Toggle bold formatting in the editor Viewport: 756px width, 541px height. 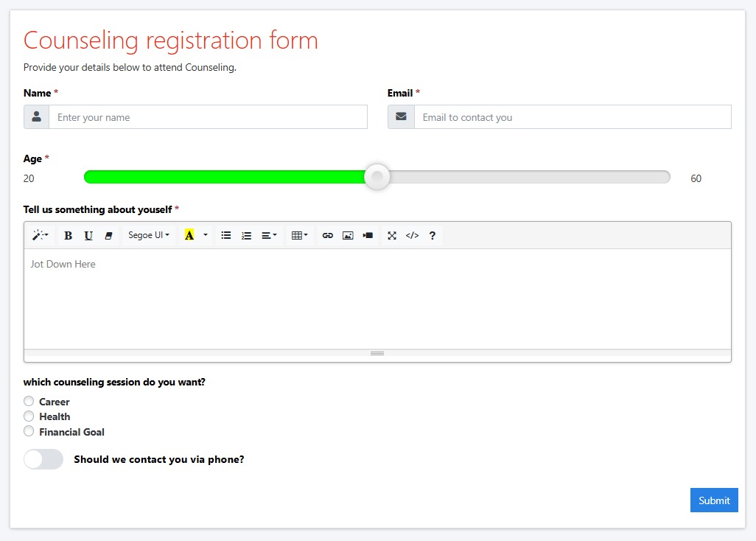pyautogui.click(x=68, y=236)
